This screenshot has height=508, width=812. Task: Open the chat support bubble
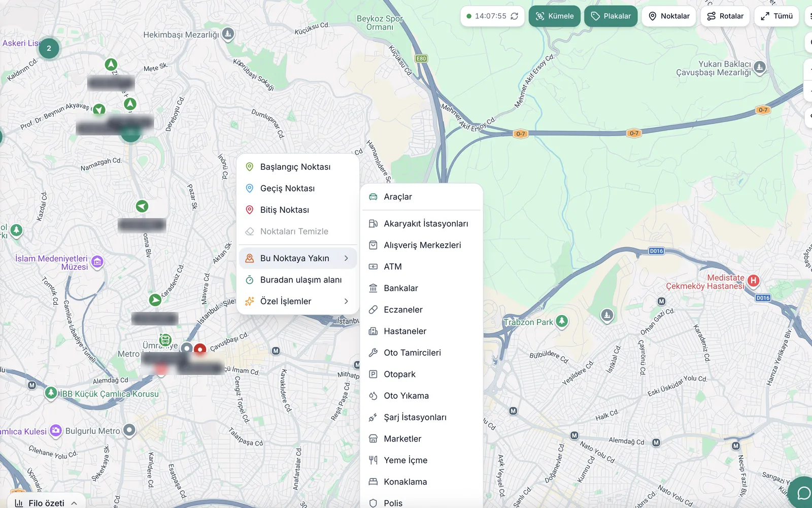pyautogui.click(x=803, y=493)
